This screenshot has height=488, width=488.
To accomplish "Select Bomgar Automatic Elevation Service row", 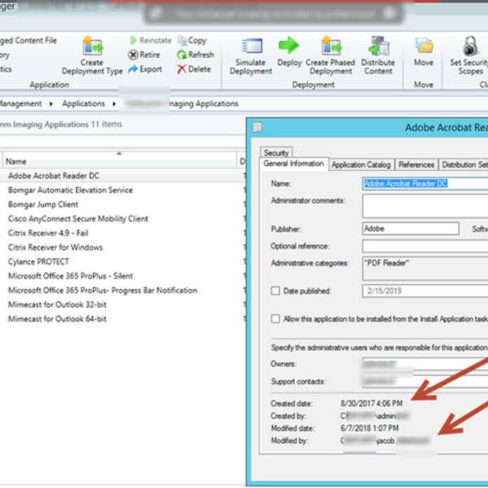I will 123,190.
